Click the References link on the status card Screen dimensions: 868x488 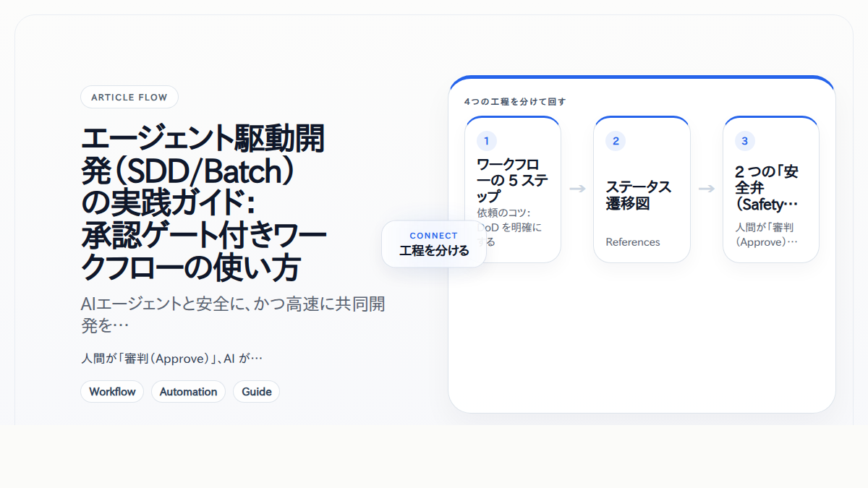click(632, 241)
